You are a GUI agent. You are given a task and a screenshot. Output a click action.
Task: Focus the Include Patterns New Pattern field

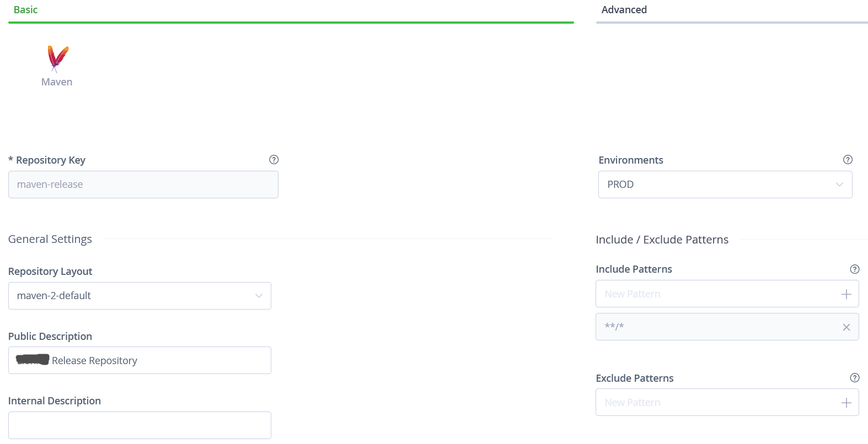(x=717, y=294)
